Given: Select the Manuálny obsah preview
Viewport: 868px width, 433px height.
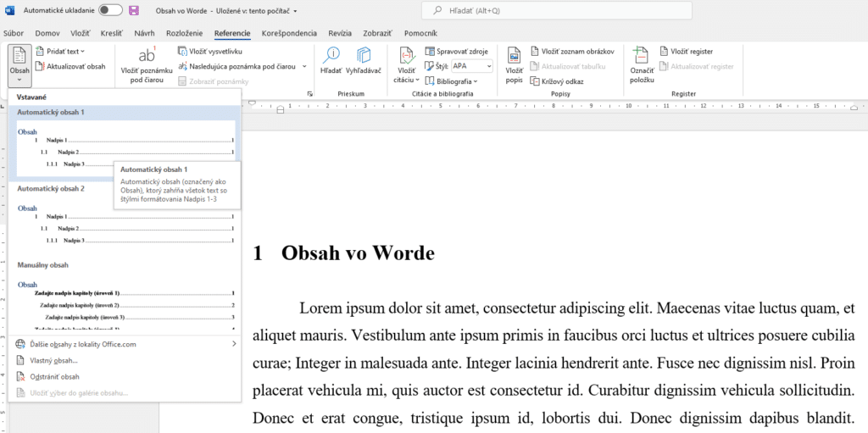Looking at the screenshot, I should pyautogui.click(x=125, y=295).
